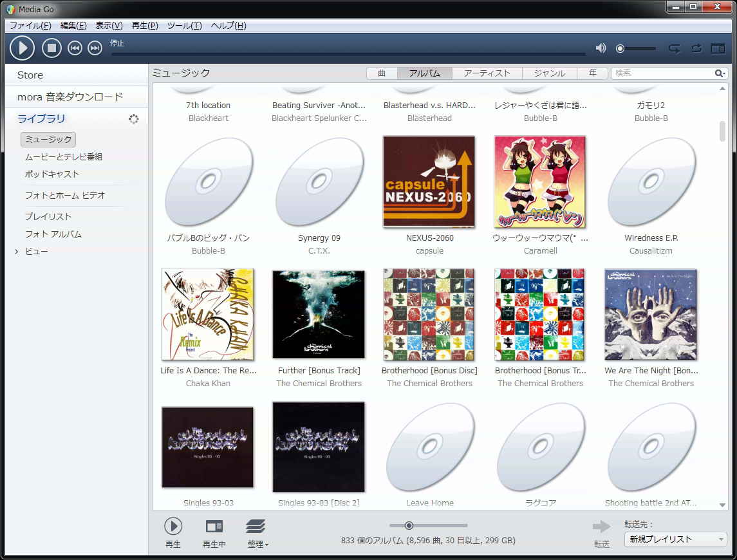This screenshot has height=560, width=737.
Task: Start playback with the large play button
Action: pyautogui.click(x=22, y=48)
